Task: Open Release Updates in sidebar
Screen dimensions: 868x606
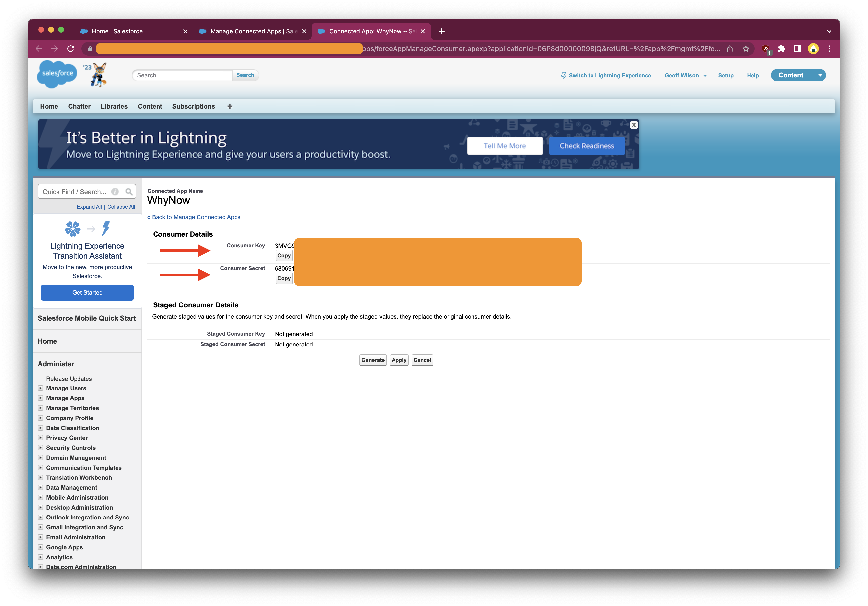Action: tap(69, 379)
